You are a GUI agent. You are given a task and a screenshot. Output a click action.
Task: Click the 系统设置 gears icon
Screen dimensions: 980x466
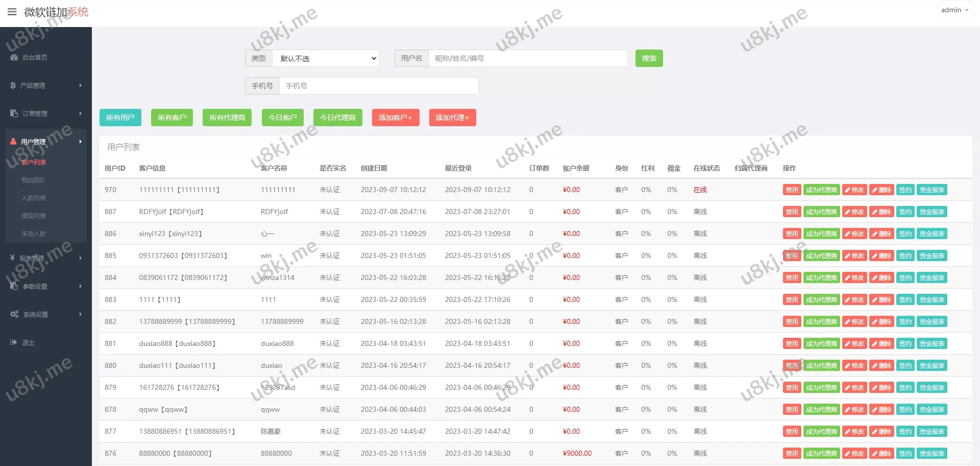14,314
